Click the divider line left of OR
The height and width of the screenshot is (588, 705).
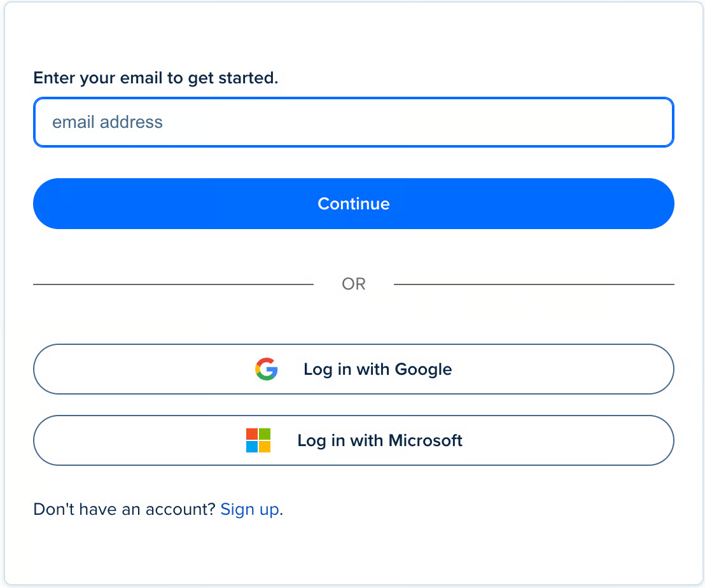pos(173,284)
